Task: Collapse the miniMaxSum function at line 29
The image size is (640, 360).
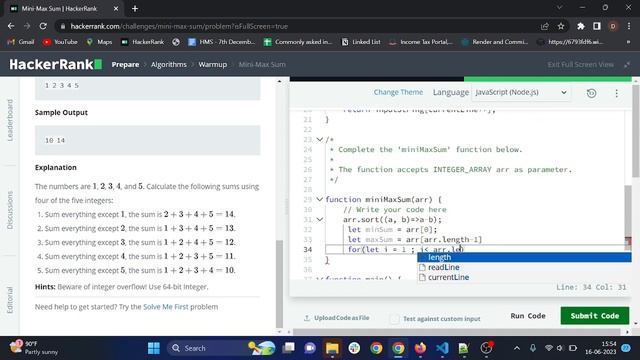Action: pos(320,200)
